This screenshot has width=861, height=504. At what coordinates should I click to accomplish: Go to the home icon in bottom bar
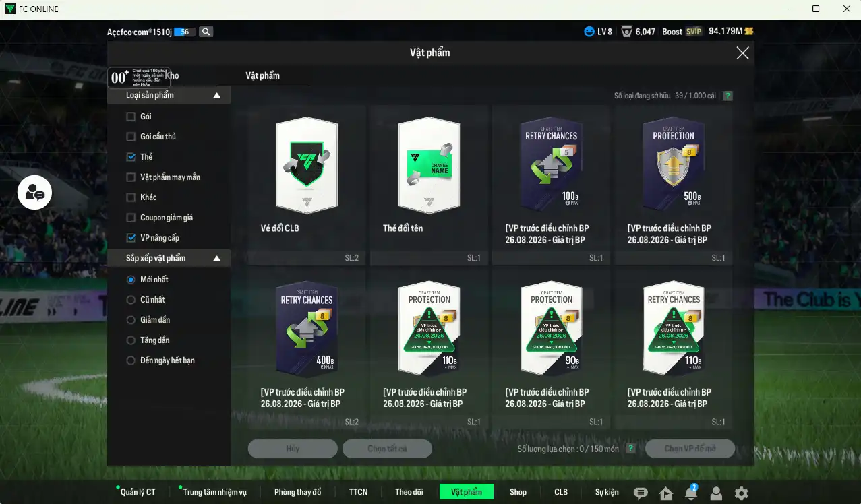(x=666, y=493)
